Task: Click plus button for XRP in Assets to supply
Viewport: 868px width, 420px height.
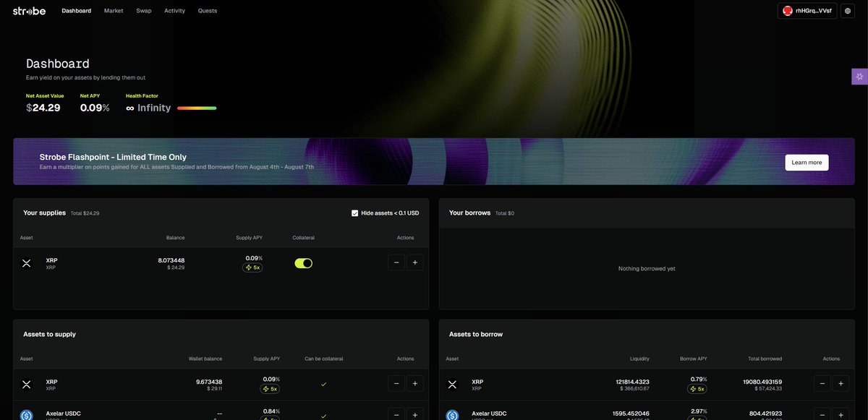Action: tap(414, 384)
